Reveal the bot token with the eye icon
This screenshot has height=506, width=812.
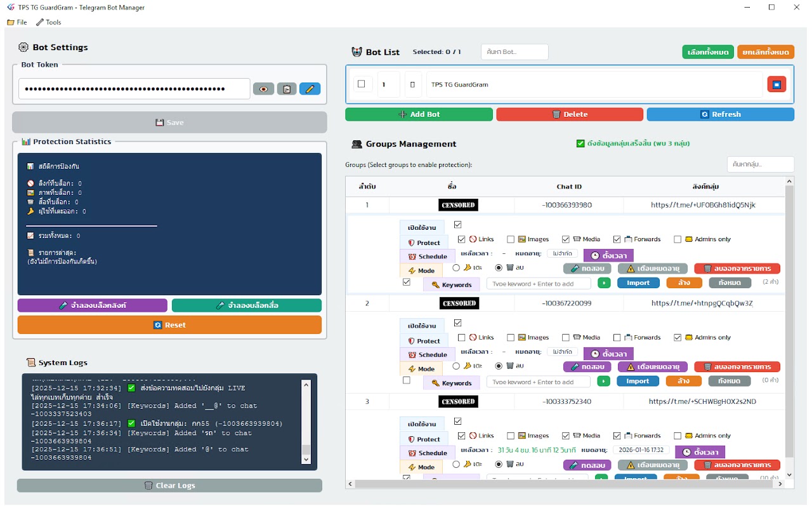coord(263,89)
